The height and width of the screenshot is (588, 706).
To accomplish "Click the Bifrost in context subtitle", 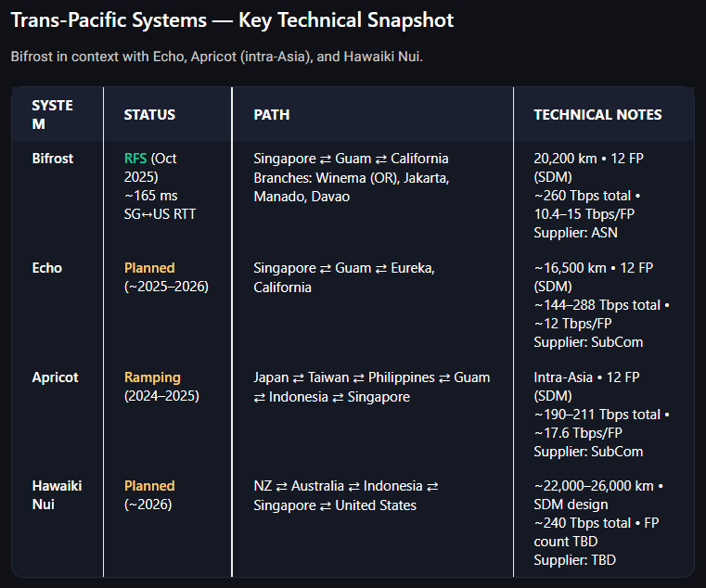I will 217,57.
